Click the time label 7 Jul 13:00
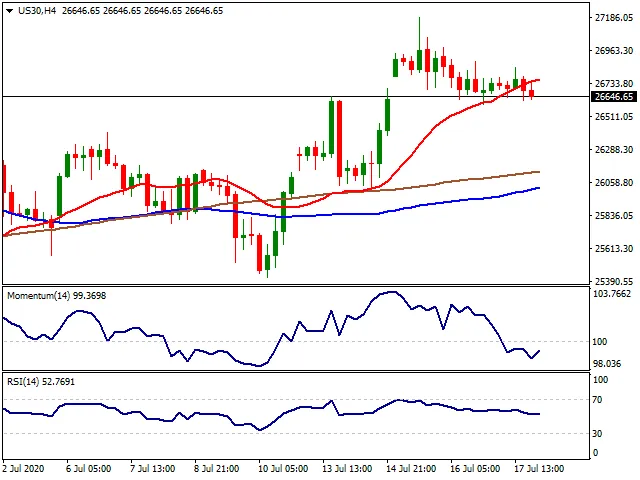The width and height of the screenshot is (640, 480). click(x=152, y=469)
